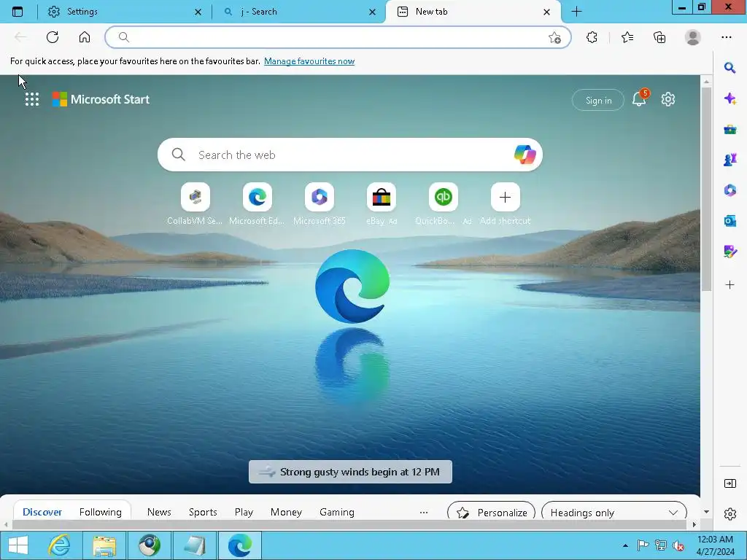Click the Sign in button
This screenshot has height=560, width=747.
tap(598, 100)
